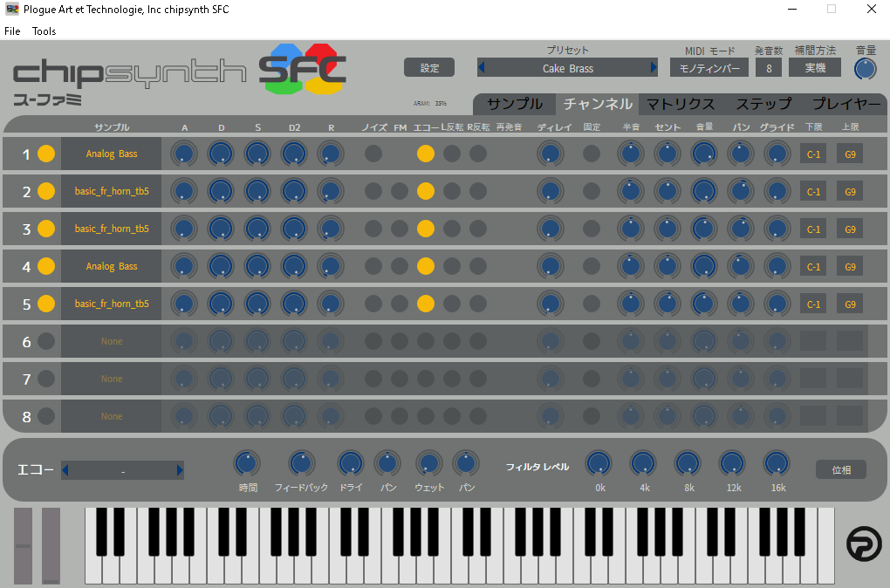Select previous echo preset with left arrow

65,470
